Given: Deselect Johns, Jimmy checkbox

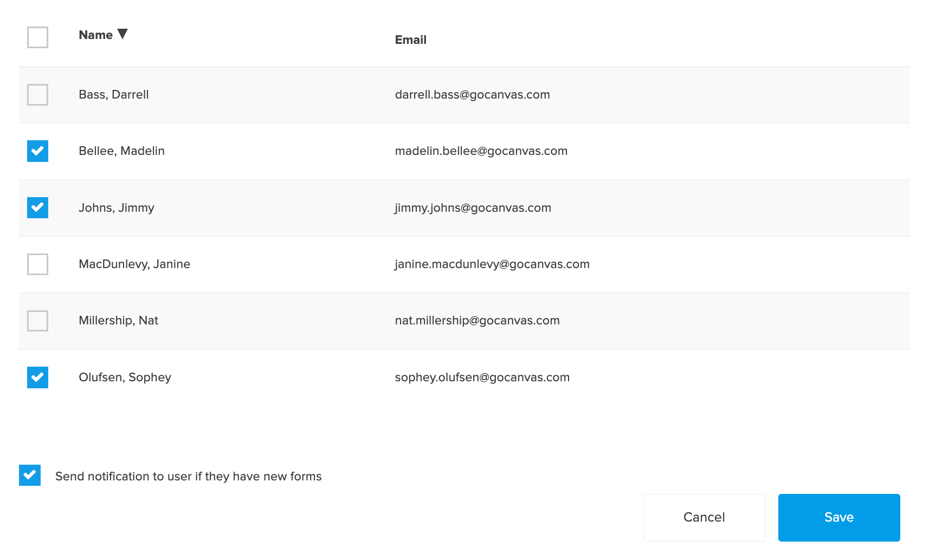Looking at the screenshot, I should click(37, 208).
